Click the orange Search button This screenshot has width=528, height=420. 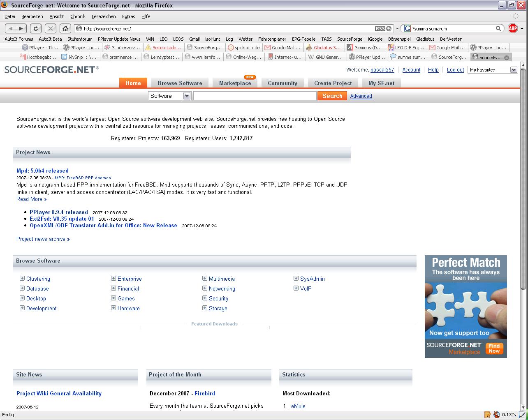click(x=332, y=96)
